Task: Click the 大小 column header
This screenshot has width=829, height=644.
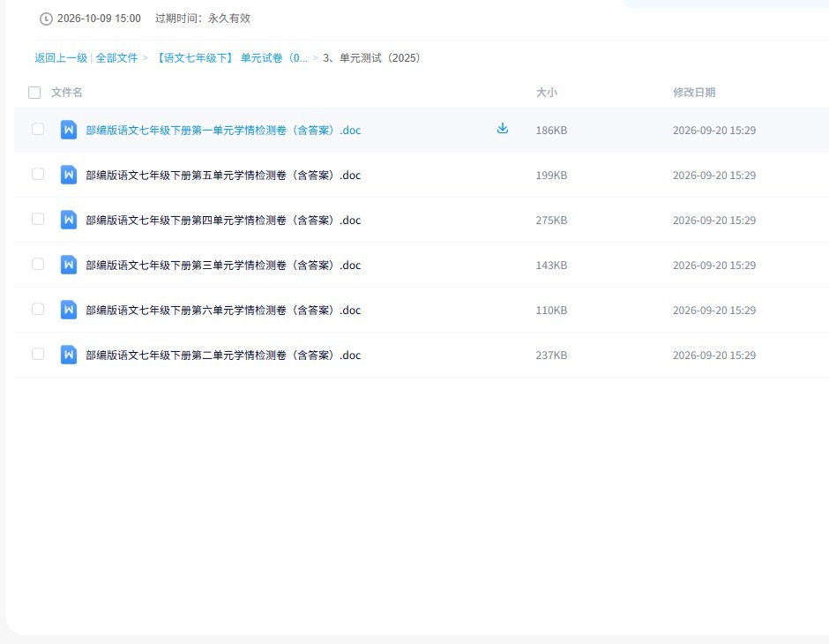Action: (x=547, y=93)
